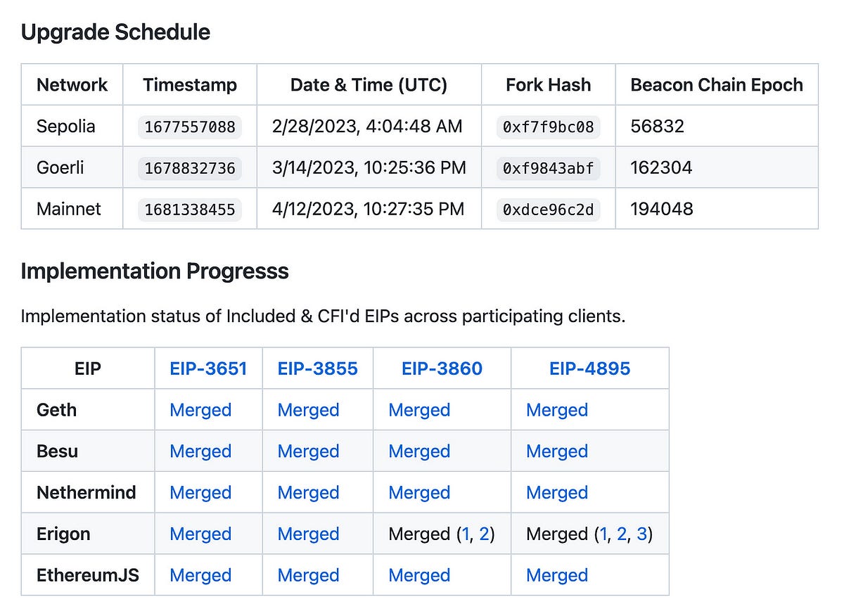Open Geth's Merged link for EIP-3651

[x=200, y=410]
